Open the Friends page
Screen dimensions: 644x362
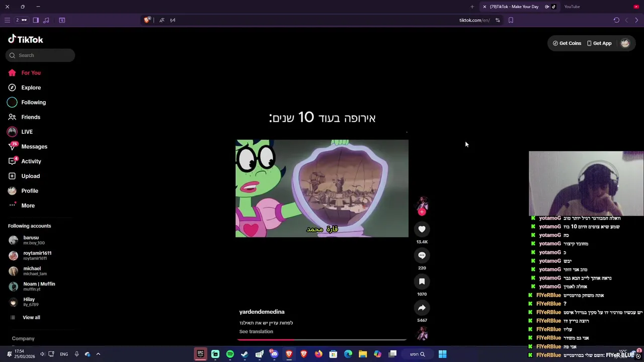[x=25, y=117]
